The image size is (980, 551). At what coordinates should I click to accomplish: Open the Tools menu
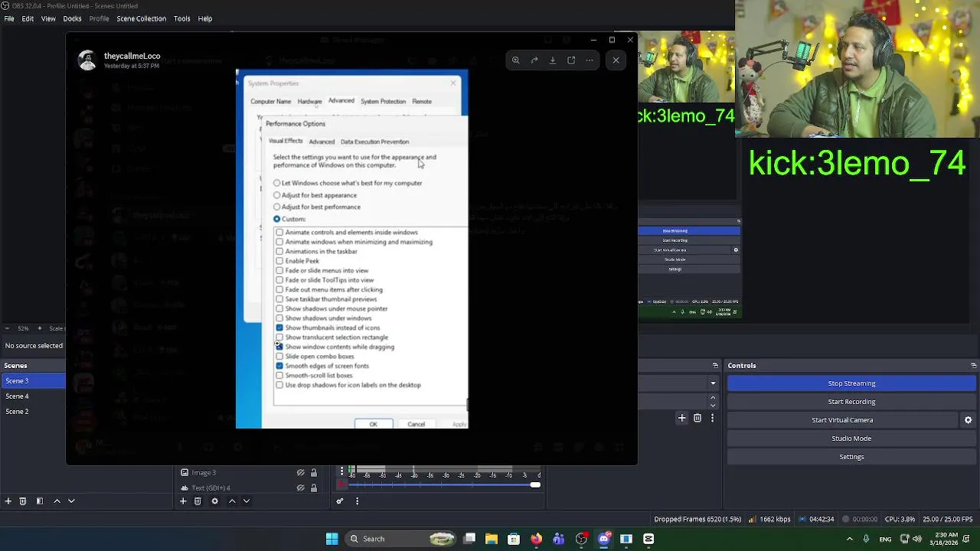point(182,18)
